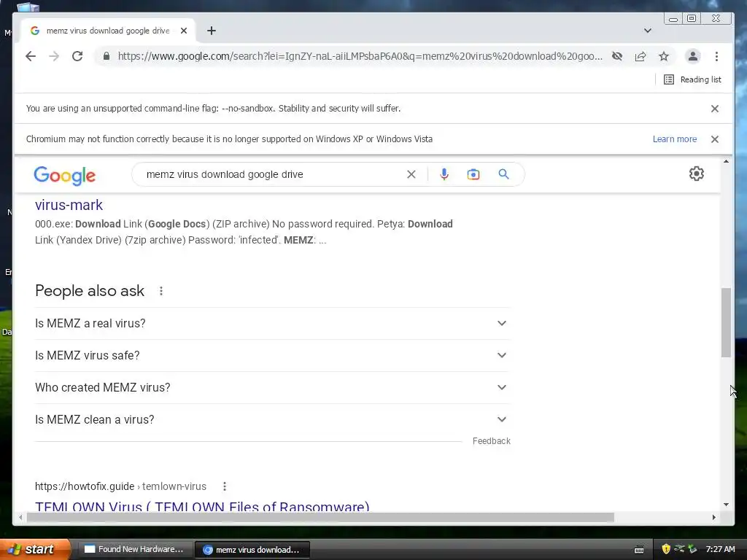Click the vertical scrollbar thumb
Image resolution: width=747 pixels, height=560 pixels.
coord(726,322)
